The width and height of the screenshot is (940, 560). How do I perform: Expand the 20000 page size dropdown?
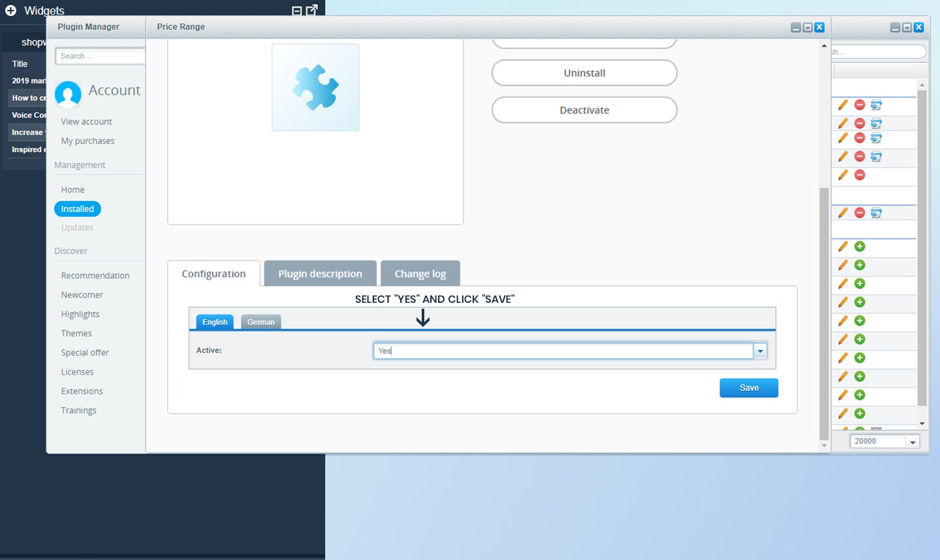(913, 442)
